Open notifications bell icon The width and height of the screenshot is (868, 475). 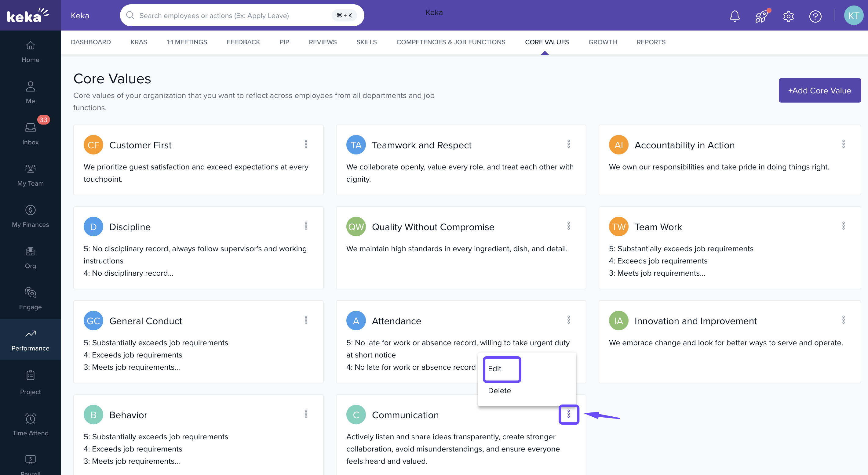[735, 16]
